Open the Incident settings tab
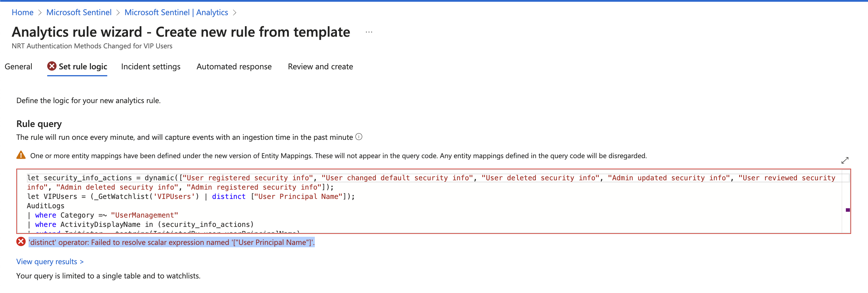Screen dimensions: 868x293 (151, 66)
